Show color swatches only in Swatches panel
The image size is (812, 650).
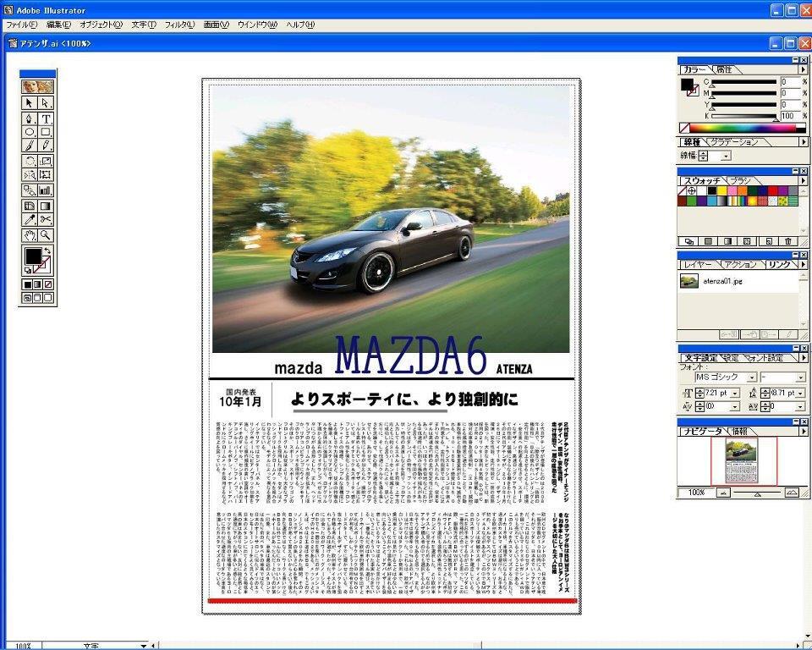pyautogui.click(x=708, y=241)
